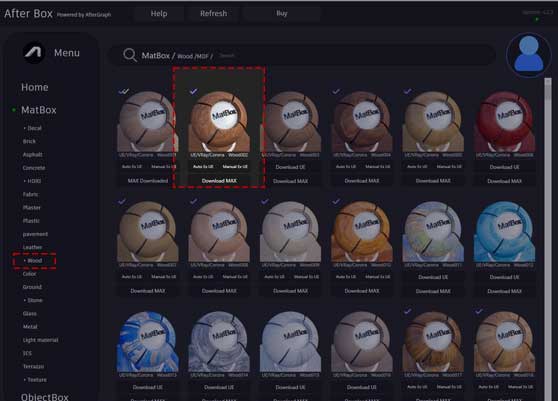Toggle the checkmark on first wood material
Image resolution: width=558 pixels, height=401 pixels.
point(123,91)
